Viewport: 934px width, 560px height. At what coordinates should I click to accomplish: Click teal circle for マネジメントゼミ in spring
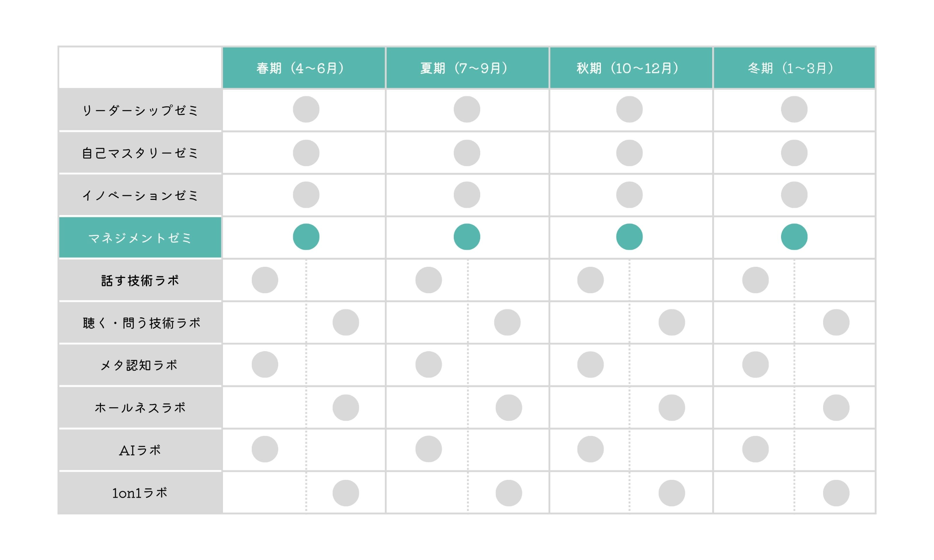[306, 237]
